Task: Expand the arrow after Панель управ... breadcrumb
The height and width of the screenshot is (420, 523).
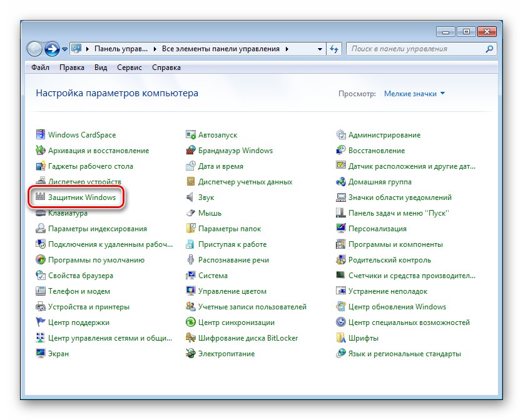Action: (155, 49)
